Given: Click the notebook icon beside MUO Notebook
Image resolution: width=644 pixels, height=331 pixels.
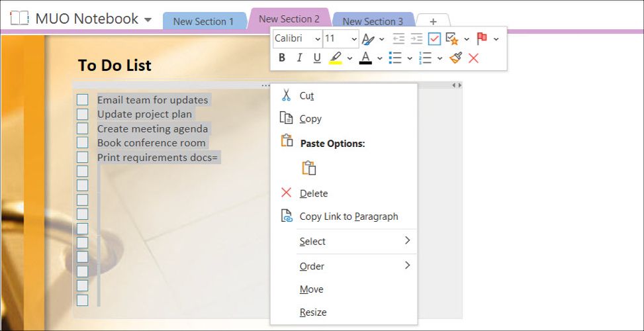Looking at the screenshot, I should [19, 19].
